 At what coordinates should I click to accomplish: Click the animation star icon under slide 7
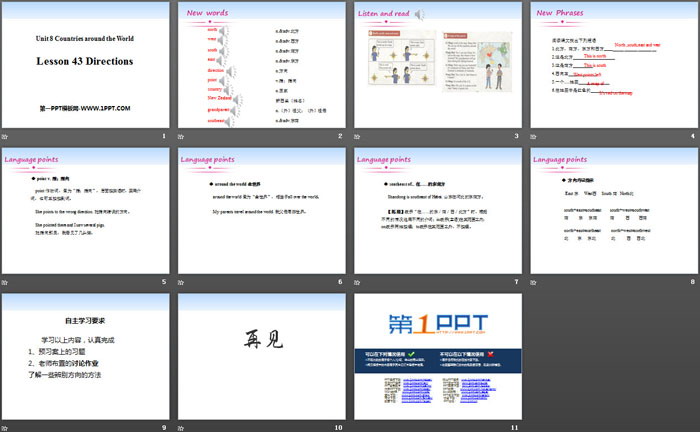[x=357, y=282]
